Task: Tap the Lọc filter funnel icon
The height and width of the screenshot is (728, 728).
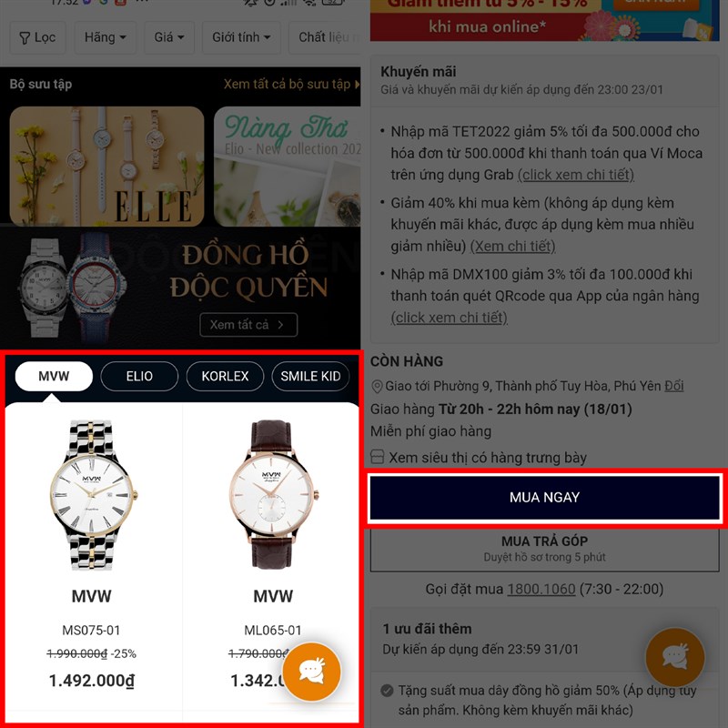Action: coord(25,37)
